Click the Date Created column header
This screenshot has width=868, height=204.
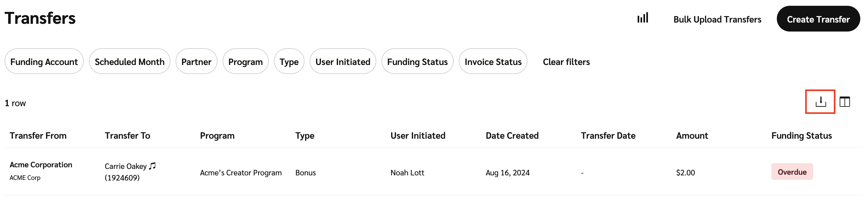point(512,136)
